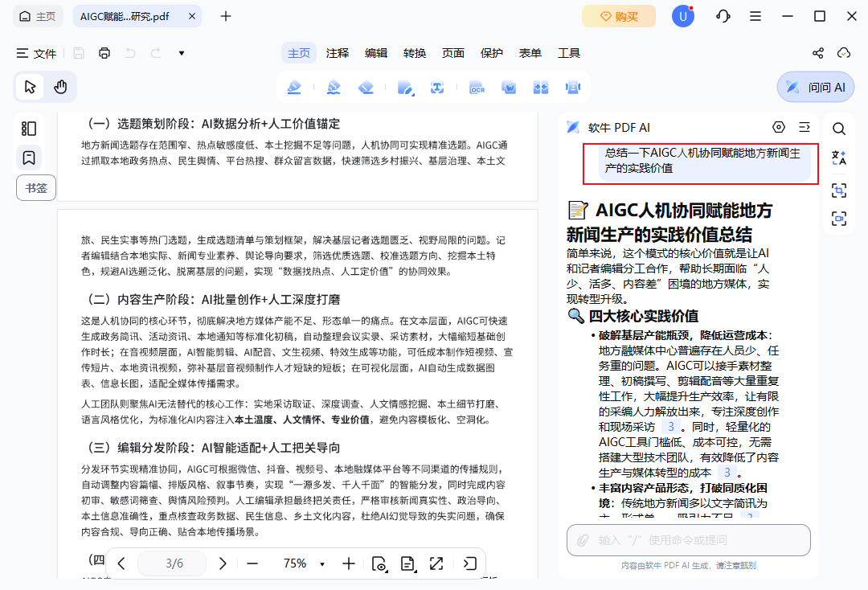Open the page display layout options
Image resolution: width=868 pixels, height=590 pixels.
pyautogui.click(x=408, y=563)
